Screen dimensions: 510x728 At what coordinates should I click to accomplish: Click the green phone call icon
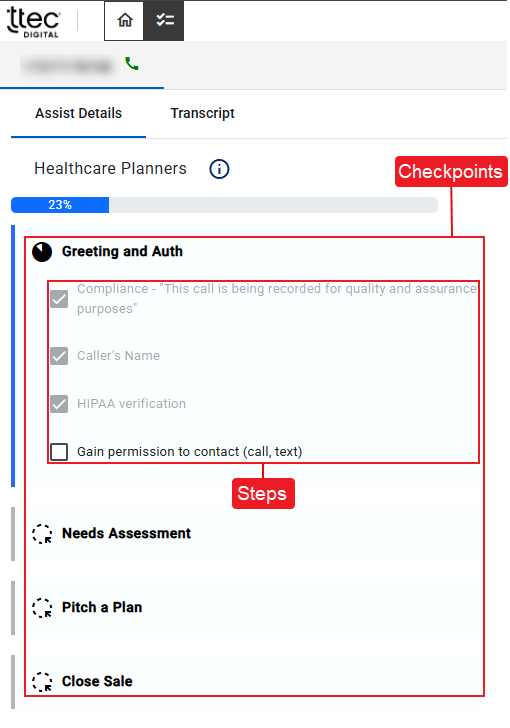click(x=132, y=64)
